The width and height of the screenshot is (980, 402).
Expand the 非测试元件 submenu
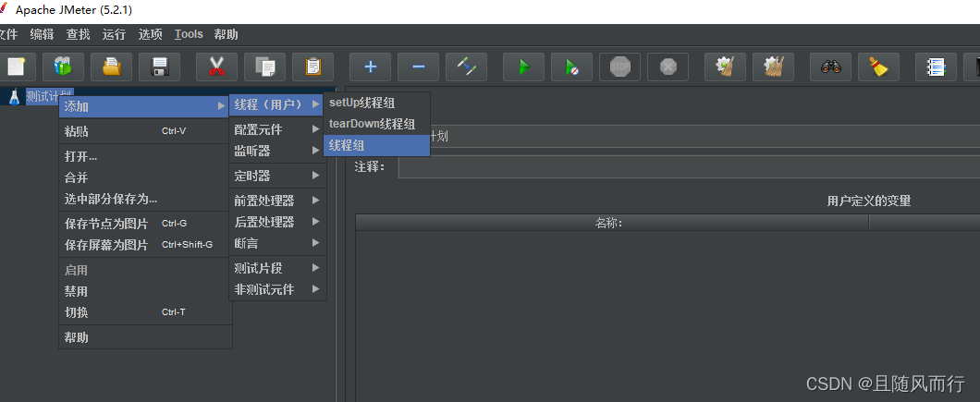click(x=276, y=289)
